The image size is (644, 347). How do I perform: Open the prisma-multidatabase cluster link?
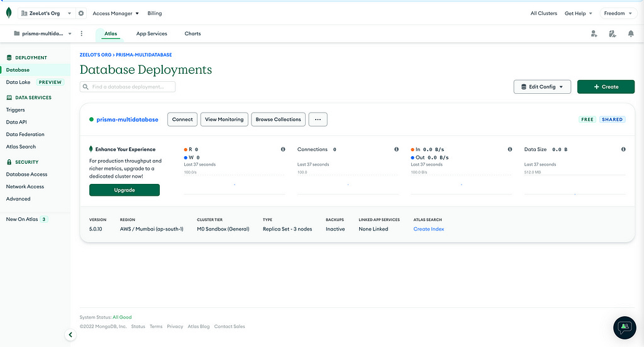[127, 120]
